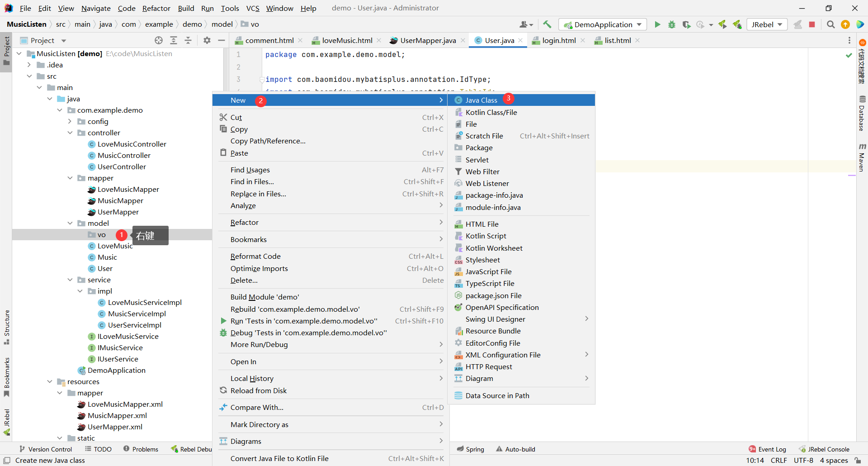Image resolution: width=868 pixels, height=466 pixels.
Task: Open Project panel gear options
Action: point(207,40)
